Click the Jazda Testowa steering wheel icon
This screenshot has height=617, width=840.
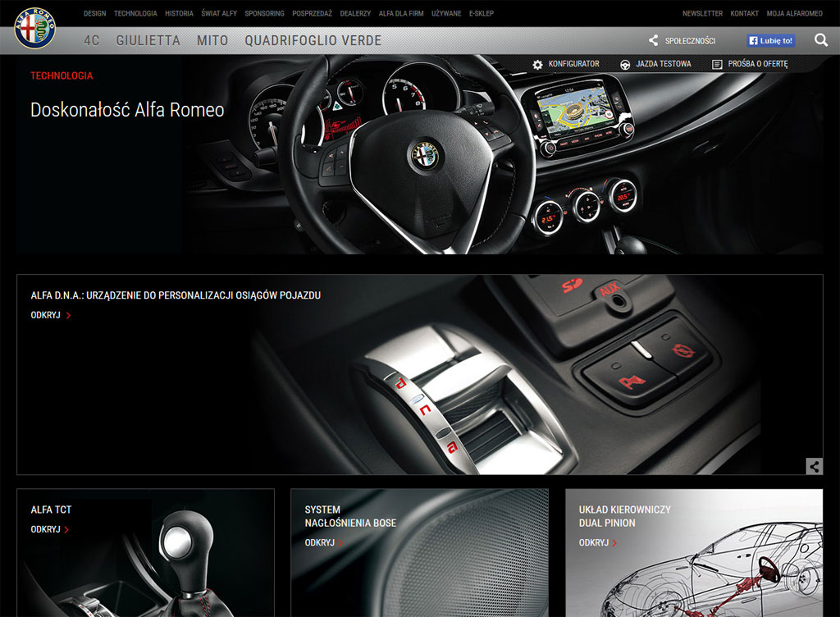[x=624, y=64]
